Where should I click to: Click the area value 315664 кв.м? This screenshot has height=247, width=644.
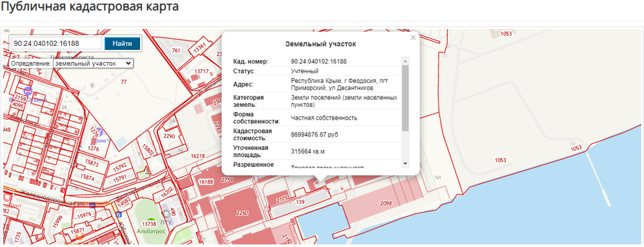click(x=308, y=151)
